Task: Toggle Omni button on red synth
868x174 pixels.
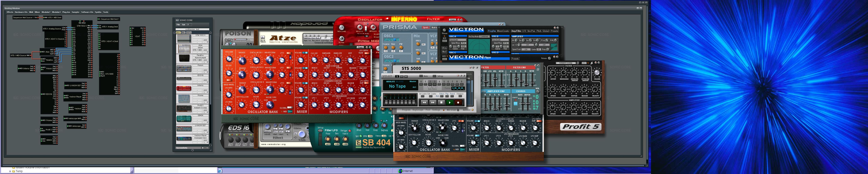Action: click(290, 111)
